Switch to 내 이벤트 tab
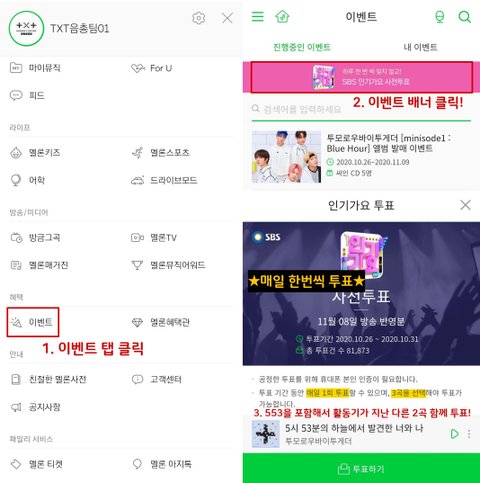This screenshot has height=483, width=480. [x=420, y=47]
